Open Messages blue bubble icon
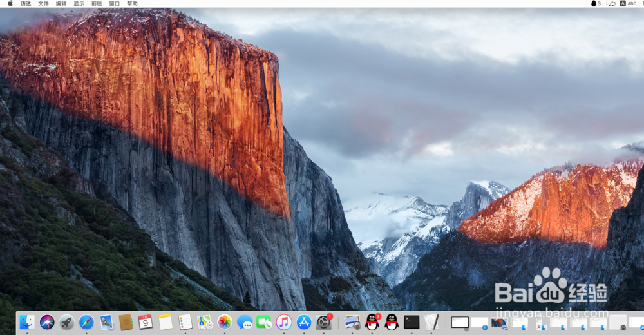Screen dimensions: 644x335 pyautogui.click(x=245, y=322)
